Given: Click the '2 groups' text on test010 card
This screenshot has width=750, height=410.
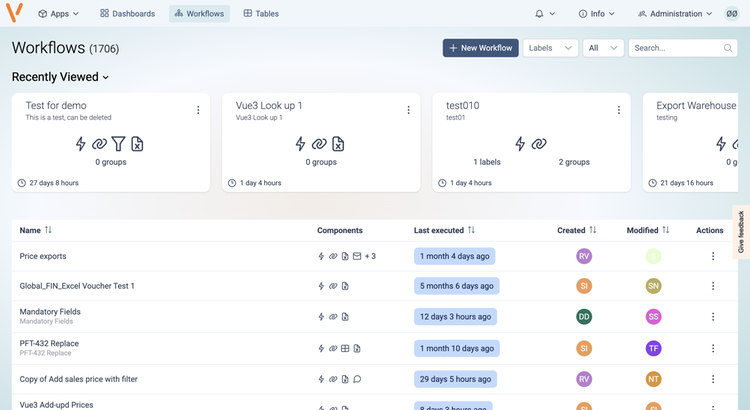Looking at the screenshot, I should [574, 162].
